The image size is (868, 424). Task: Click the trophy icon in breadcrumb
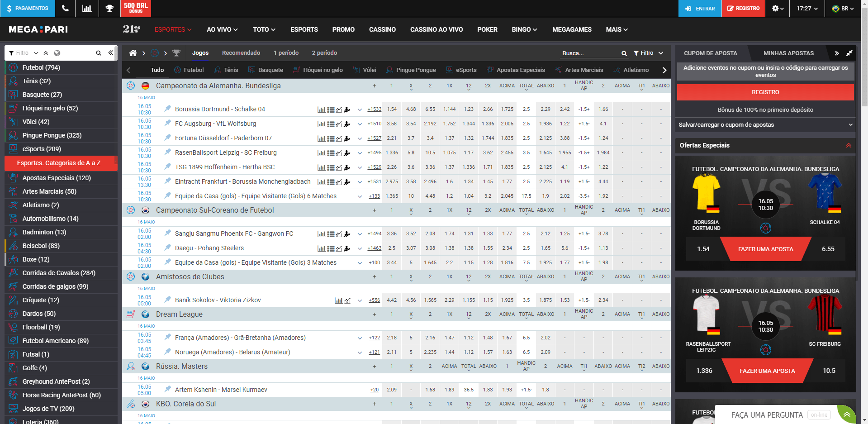pyautogui.click(x=176, y=53)
